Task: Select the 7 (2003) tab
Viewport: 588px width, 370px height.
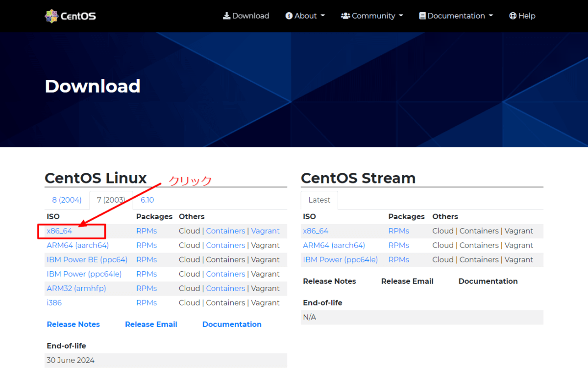Action: (111, 200)
